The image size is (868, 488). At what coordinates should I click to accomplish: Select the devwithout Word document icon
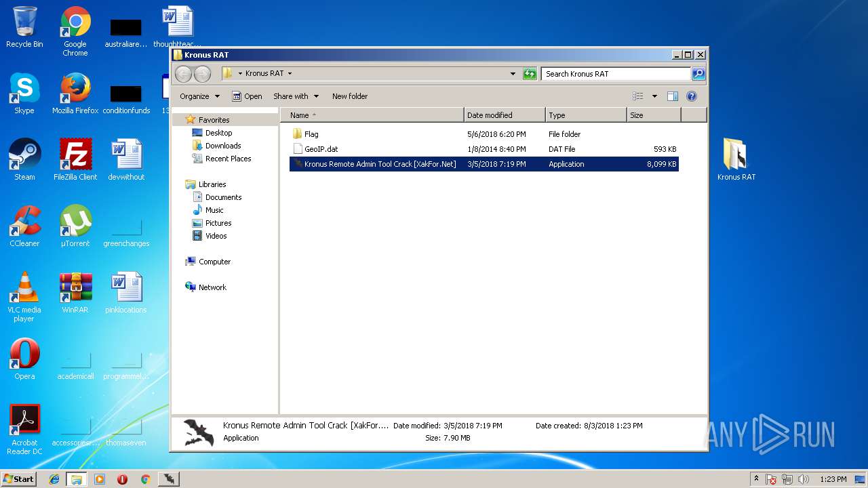click(126, 160)
